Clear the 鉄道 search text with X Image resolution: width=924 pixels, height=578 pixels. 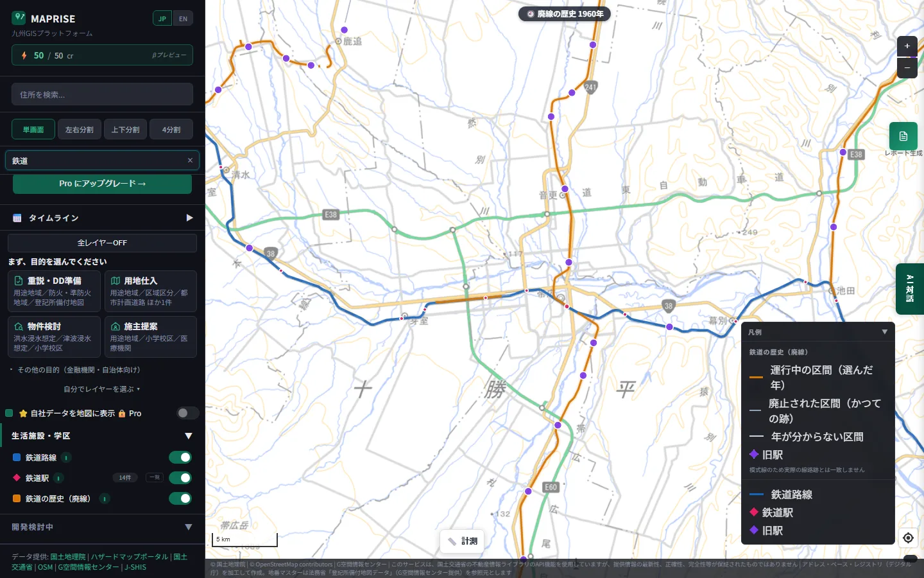click(x=190, y=161)
